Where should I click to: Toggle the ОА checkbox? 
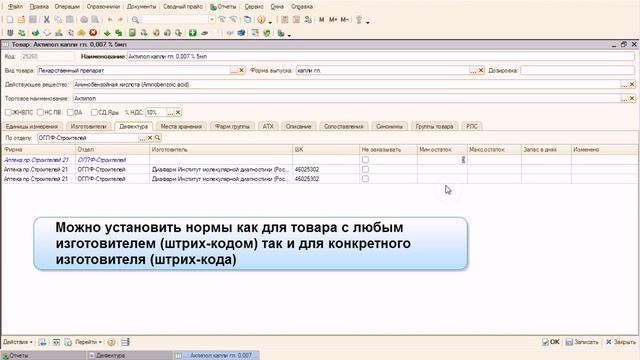click(x=70, y=112)
